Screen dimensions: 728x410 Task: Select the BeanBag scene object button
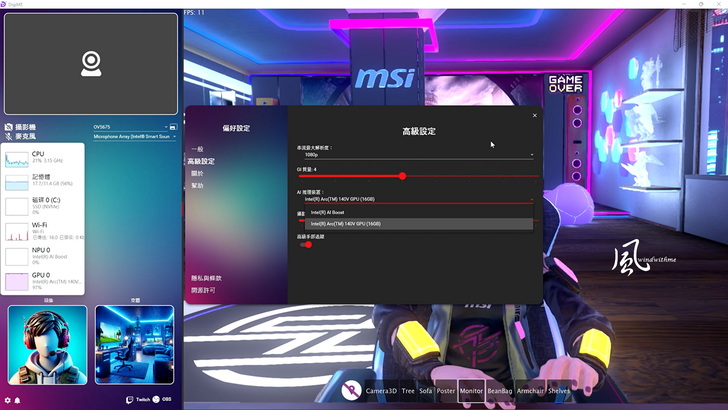pyautogui.click(x=500, y=390)
